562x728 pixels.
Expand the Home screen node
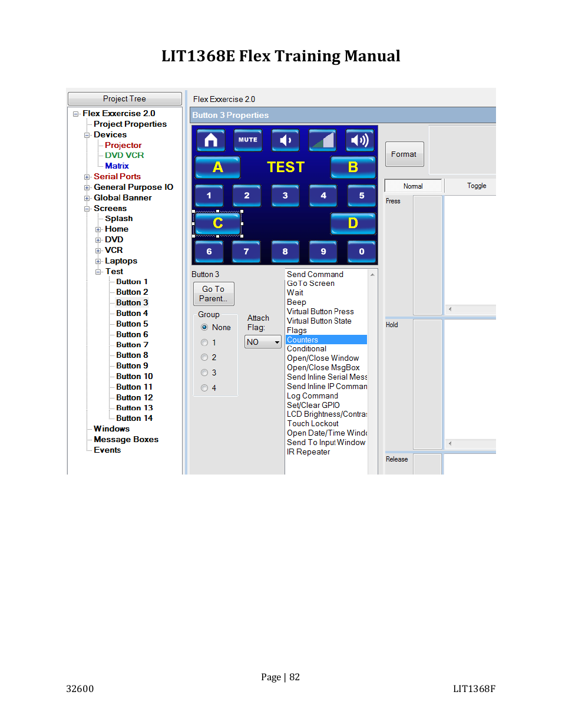point(98,229)
